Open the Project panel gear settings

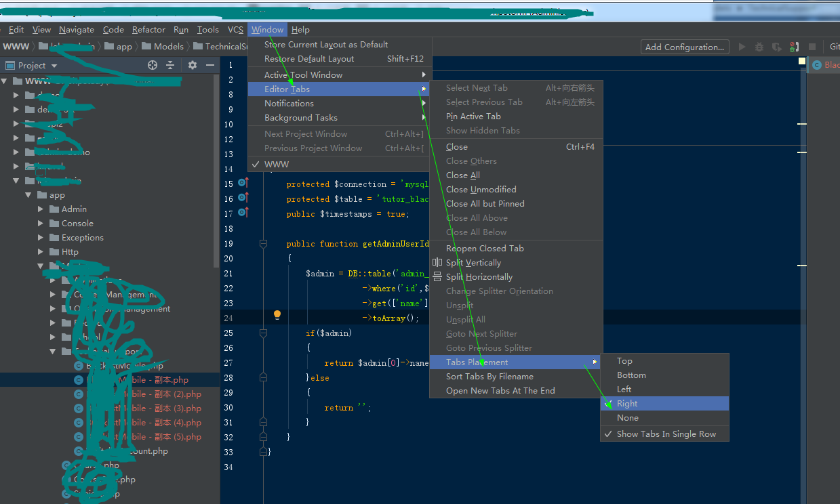[193, 65]
